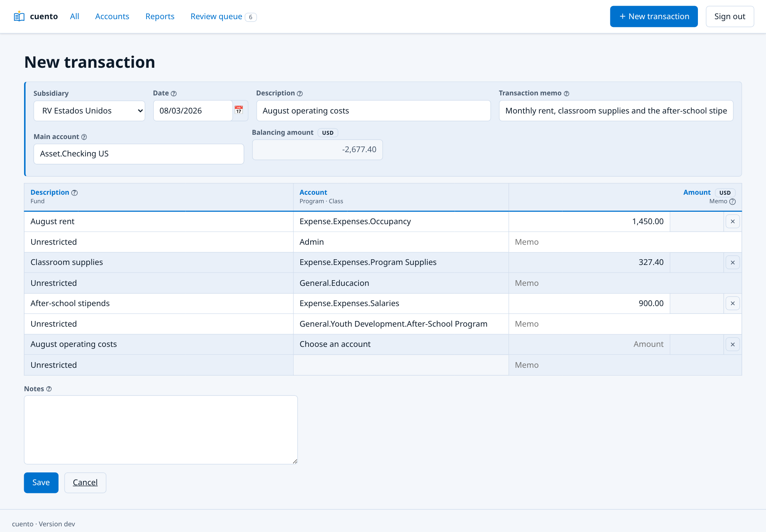The height and width of the screenshot is (532, 766).
Task: Remove the August rent line
Action: [733, 222]
